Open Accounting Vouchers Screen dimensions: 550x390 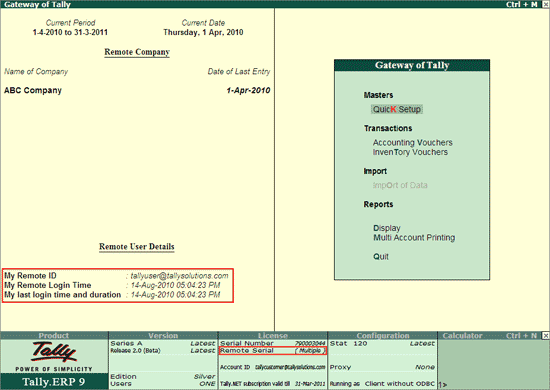click(412, 142)
